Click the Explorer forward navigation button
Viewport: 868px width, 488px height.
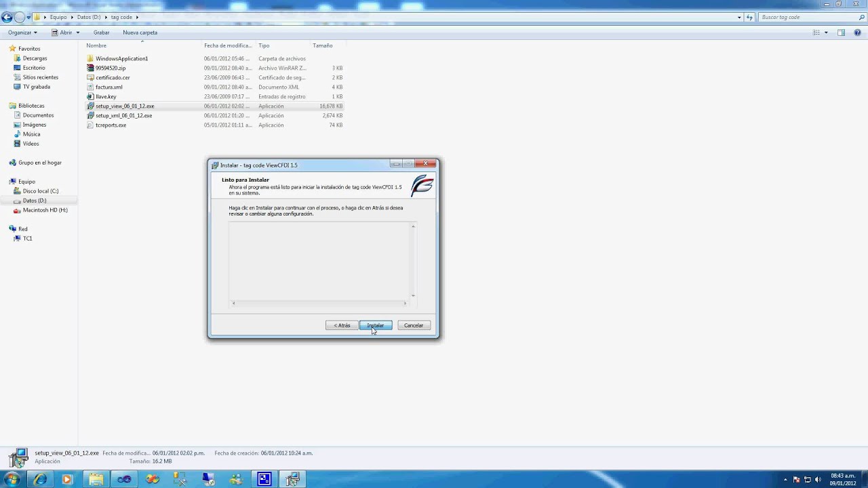coord(20,17)
